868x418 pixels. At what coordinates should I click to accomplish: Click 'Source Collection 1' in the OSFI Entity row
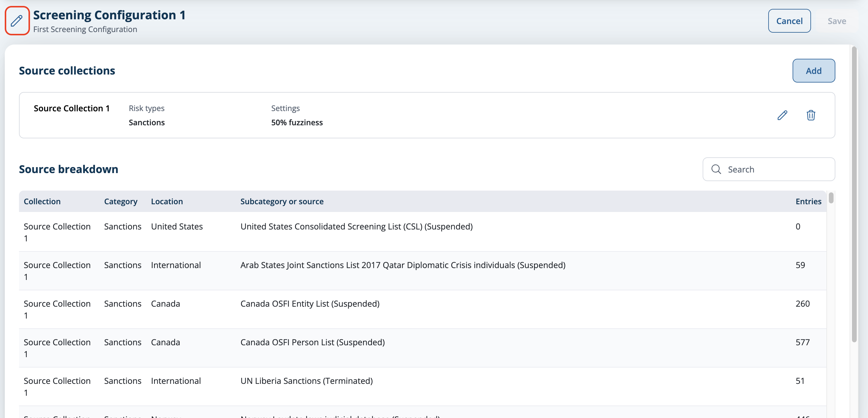(57, 309)
